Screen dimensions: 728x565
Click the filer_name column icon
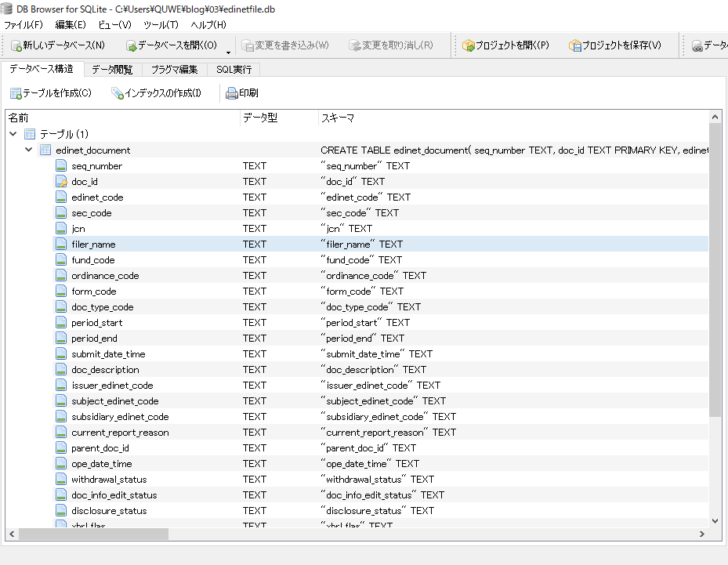coord(61,244)
